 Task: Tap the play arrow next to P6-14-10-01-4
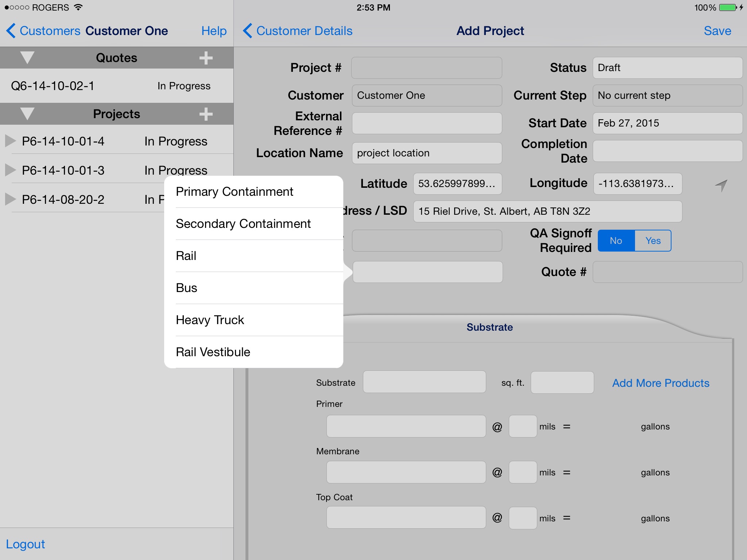[9, 141]
